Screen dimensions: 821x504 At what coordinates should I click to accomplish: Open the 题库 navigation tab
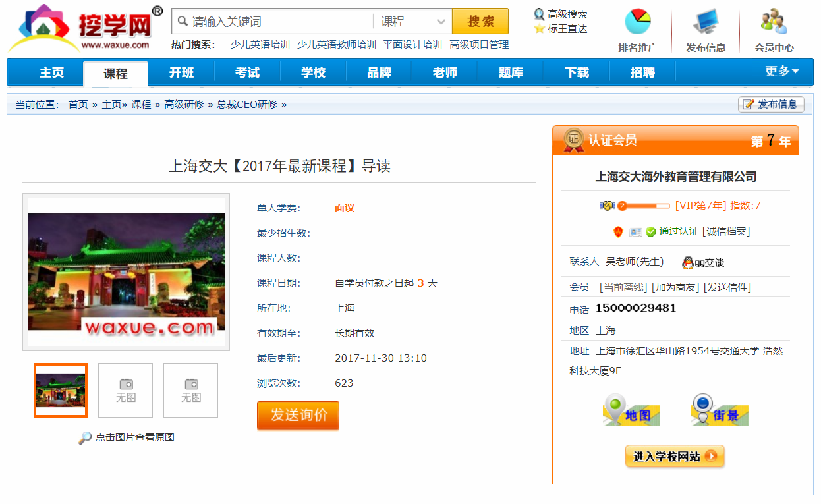coord(511,72)
